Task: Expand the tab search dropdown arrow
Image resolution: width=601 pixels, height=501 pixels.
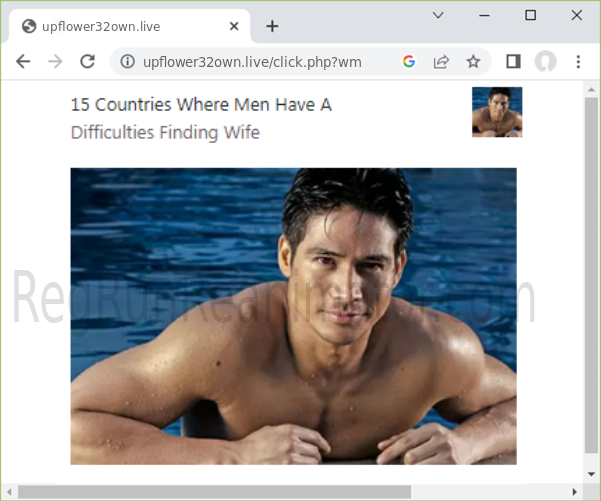Action: [x=438, y=15]
